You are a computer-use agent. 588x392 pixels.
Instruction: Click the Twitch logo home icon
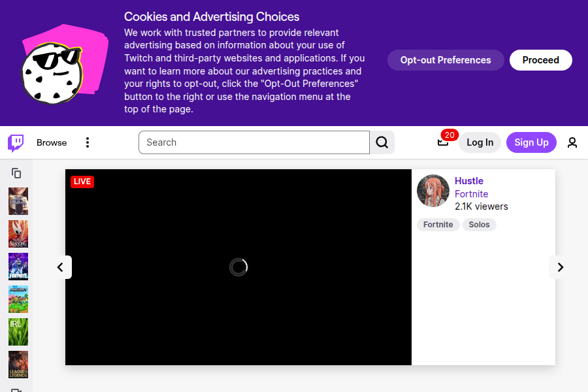coord(16,143)
